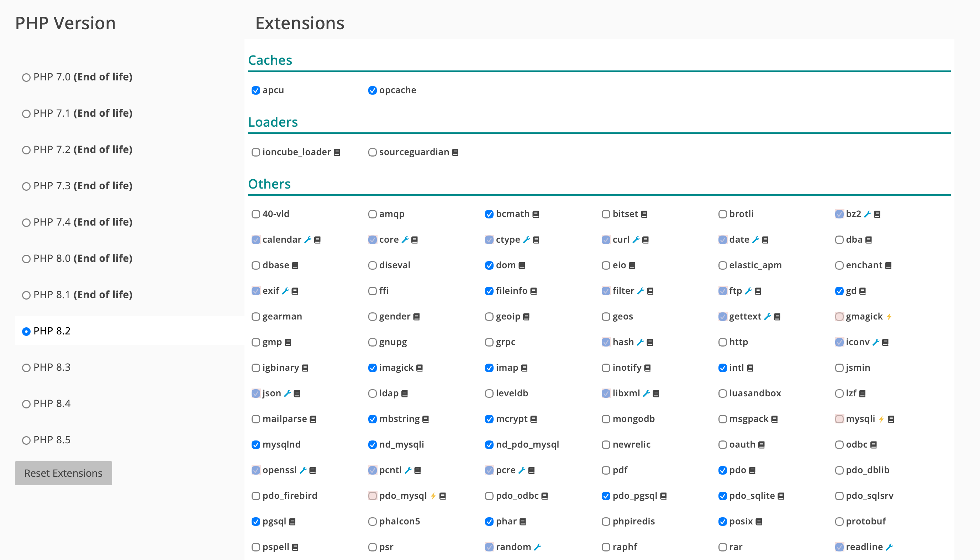
Task: Click the phpiredis extension label
Action: pos(633,522)
